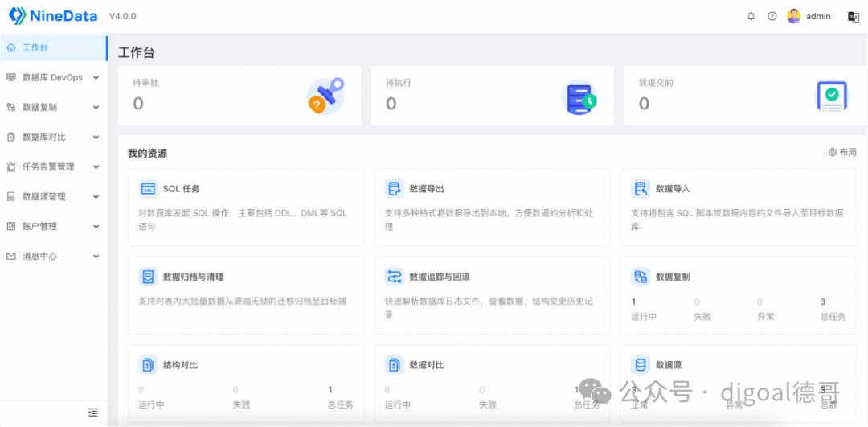
Task: Click 失败 label in 数据复制 card
Action: click(702, 317)
